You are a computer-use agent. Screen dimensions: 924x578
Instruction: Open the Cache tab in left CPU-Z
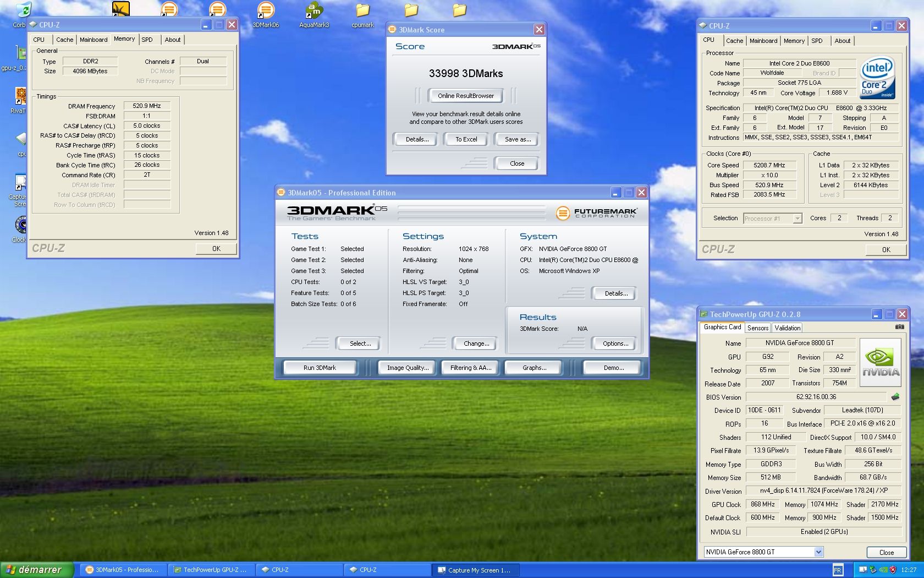(65, 40)
